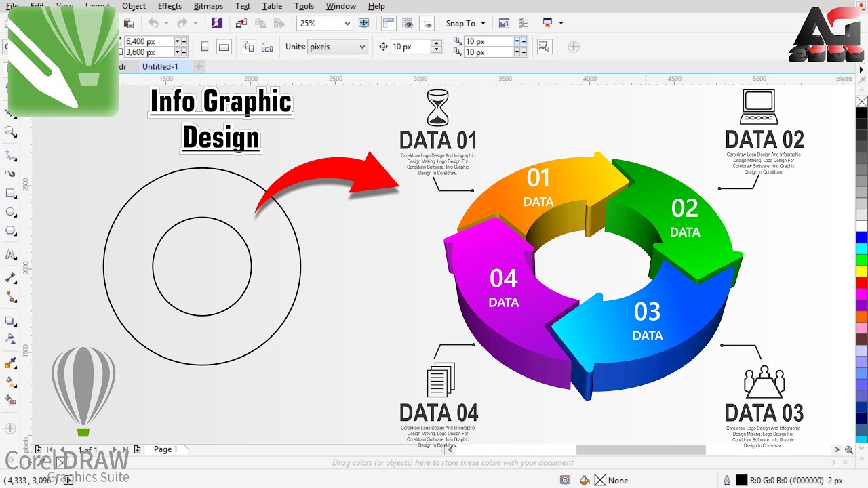
Task: Open the Window menu
Action: tap(340, 6)
